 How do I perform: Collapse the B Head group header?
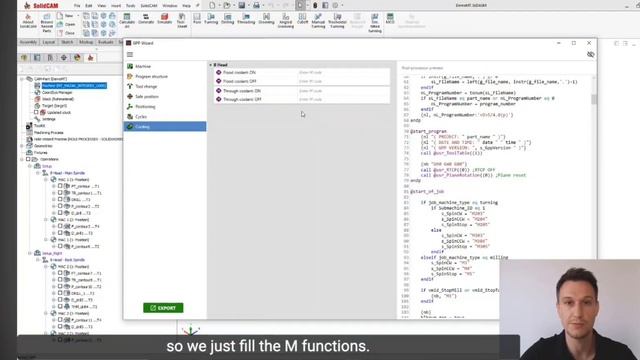(211, 65)
